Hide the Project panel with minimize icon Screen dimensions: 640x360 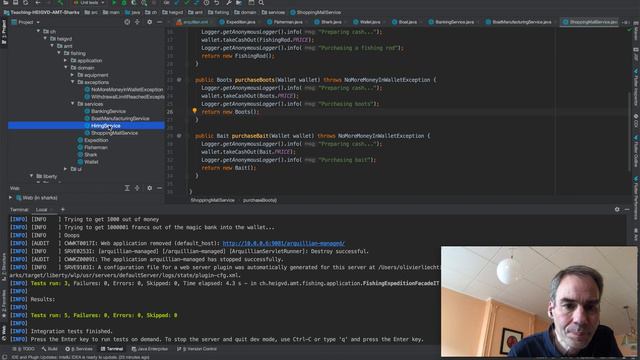[160, 22]
